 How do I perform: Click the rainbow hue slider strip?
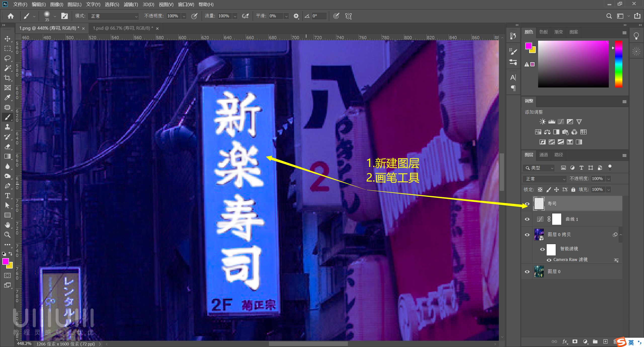pyautogui.click(x=619, y=64)
